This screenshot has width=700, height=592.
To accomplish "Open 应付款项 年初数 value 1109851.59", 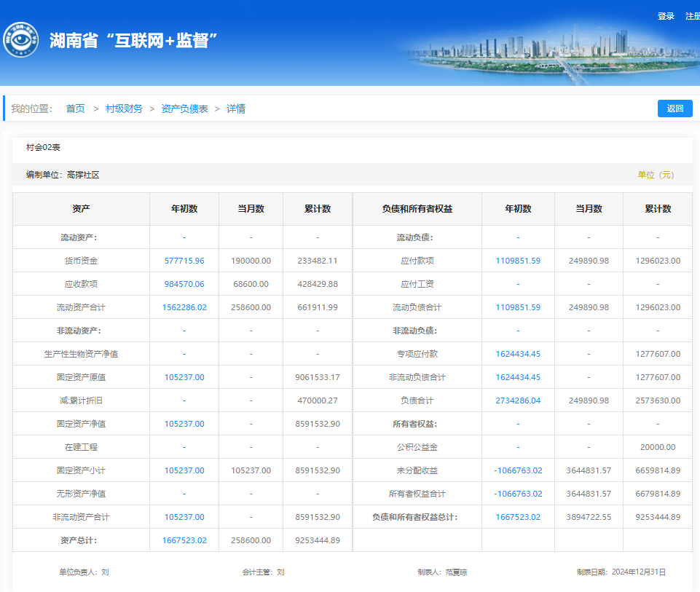I will 518,261.
